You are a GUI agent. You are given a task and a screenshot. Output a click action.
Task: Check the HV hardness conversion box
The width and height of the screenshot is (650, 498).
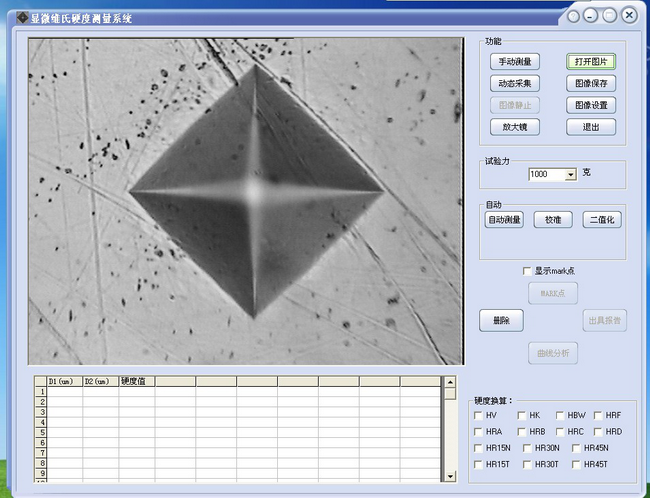pos(478,415)
